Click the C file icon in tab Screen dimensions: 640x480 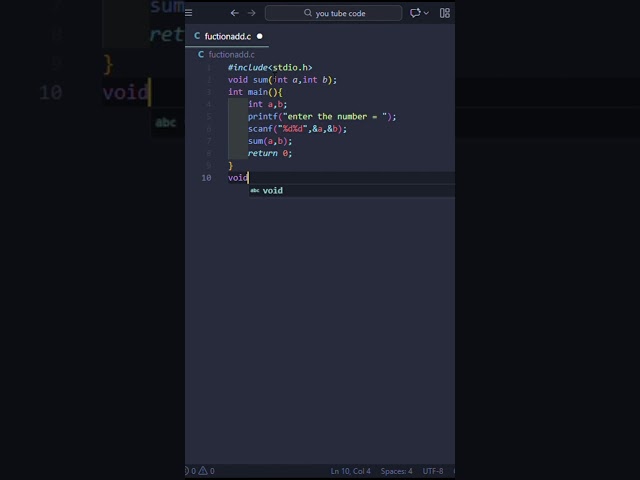click(x=197, y=36)
